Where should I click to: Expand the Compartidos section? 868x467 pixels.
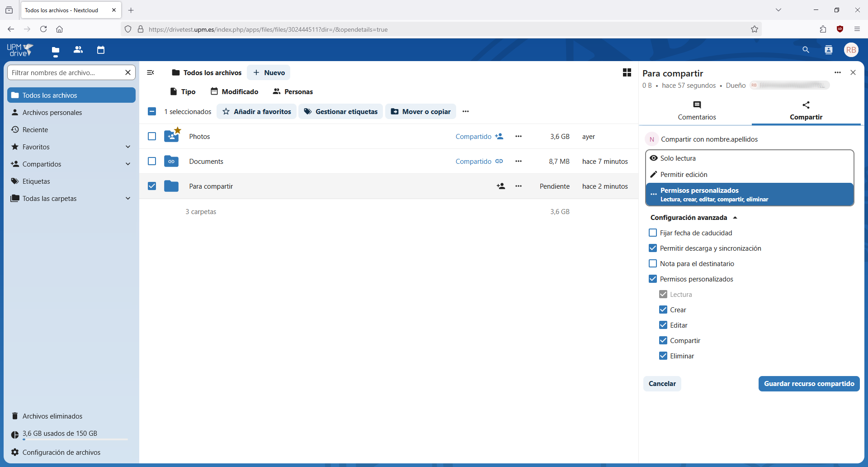pos(128,164)
